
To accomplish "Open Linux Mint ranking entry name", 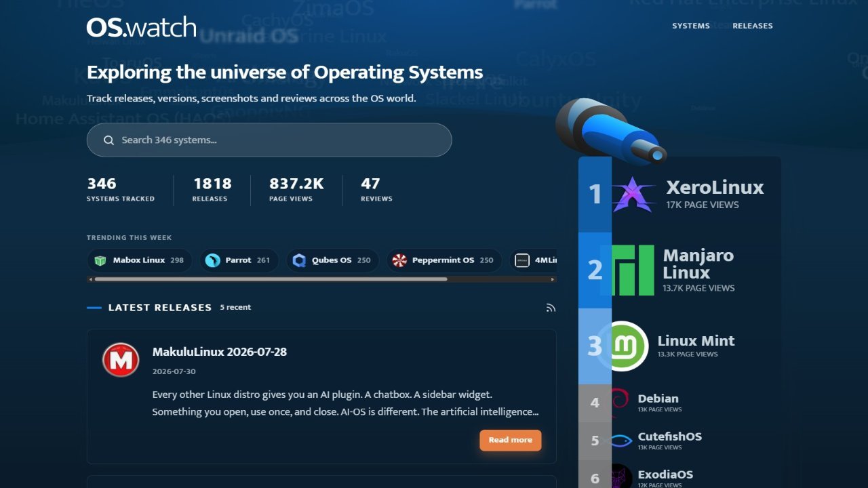I will coord(696,341).
